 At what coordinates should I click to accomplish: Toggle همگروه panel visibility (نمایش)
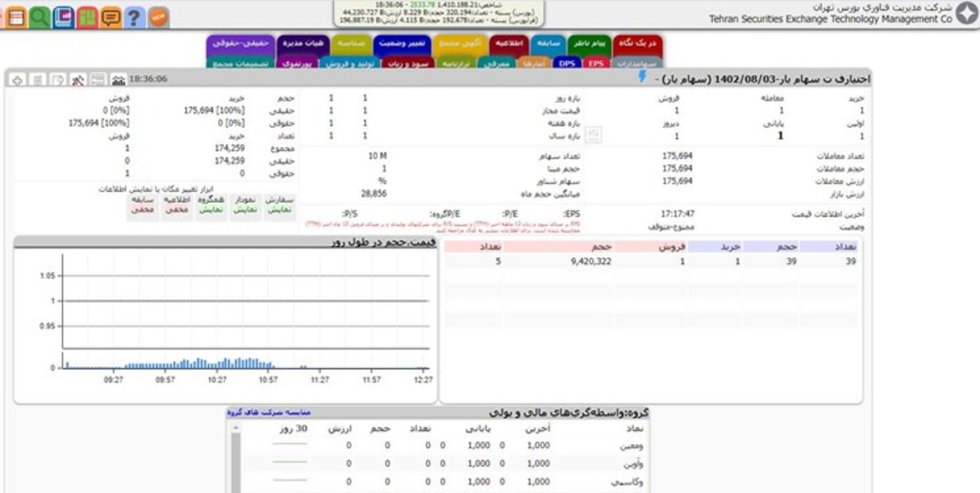click(x=212, y=210)
